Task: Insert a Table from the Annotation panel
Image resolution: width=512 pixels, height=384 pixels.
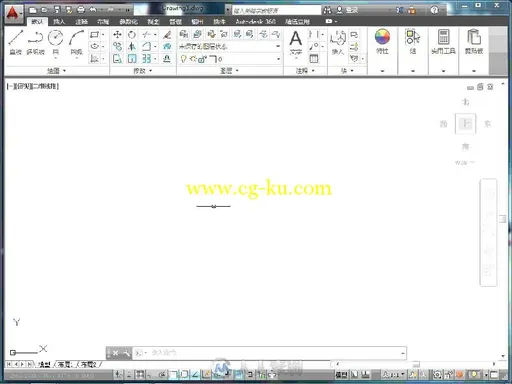Action: [314, 59]
